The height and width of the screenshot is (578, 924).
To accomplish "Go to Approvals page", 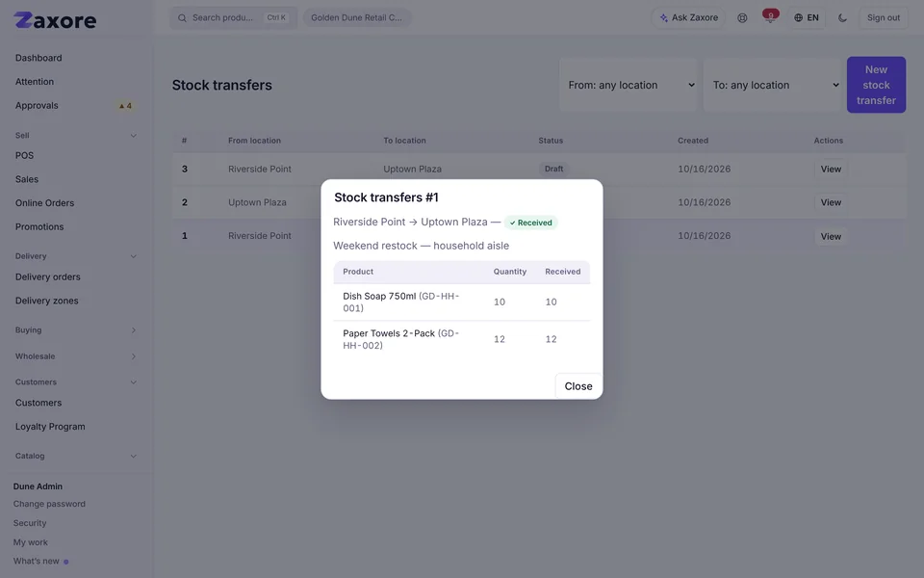I will 37,106.
